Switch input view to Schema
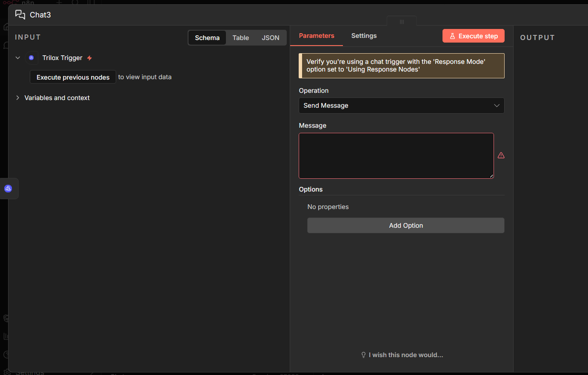Screen dimensions: 588x375 207,38
